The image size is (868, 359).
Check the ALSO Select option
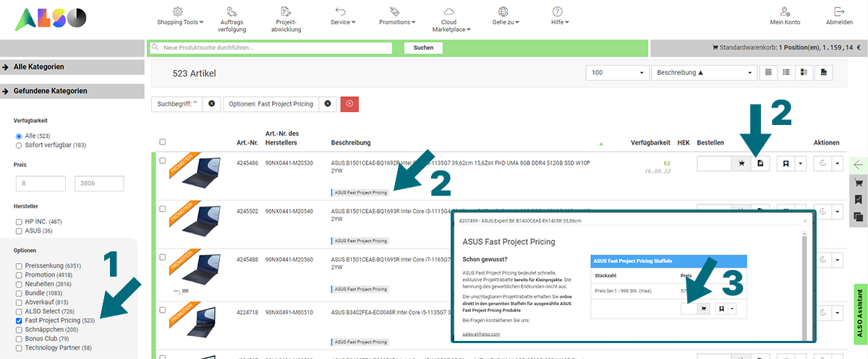[x=19, y=311]
